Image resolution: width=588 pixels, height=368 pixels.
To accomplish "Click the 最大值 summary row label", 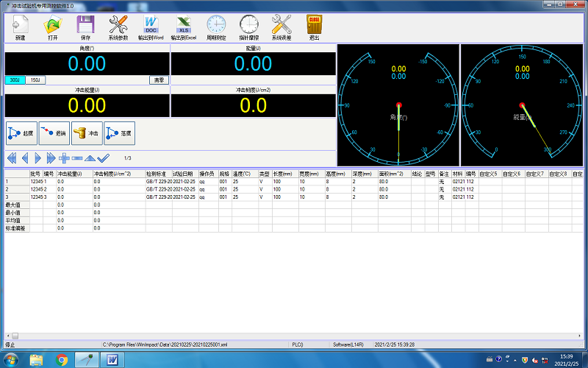I will pos(17,205).
